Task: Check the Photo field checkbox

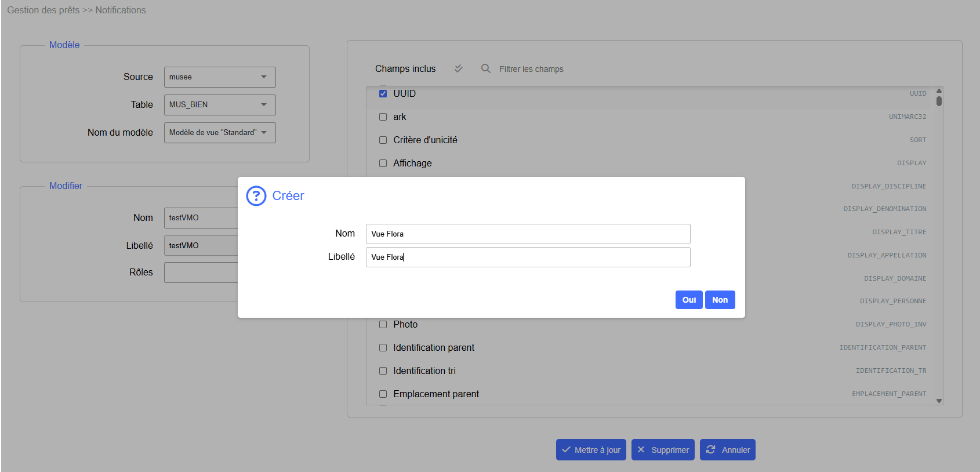Action: (x=383, y=324)
